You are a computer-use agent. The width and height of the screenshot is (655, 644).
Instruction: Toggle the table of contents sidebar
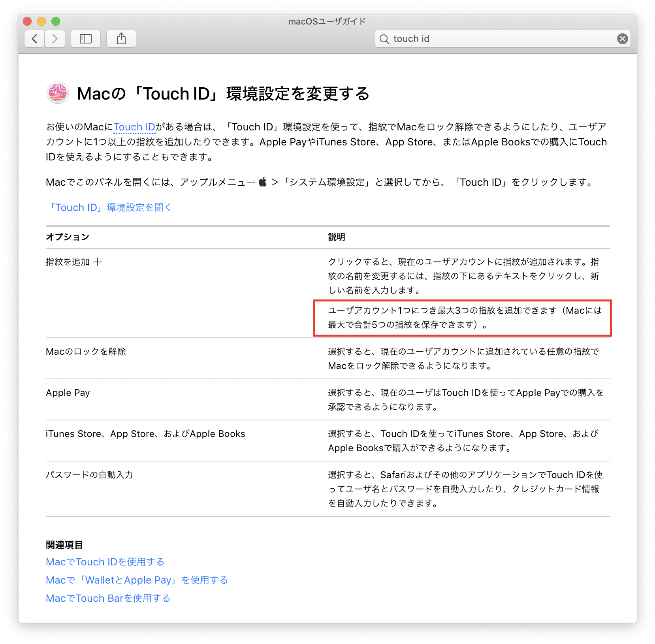pyautogui.click(x=86, y=39)
